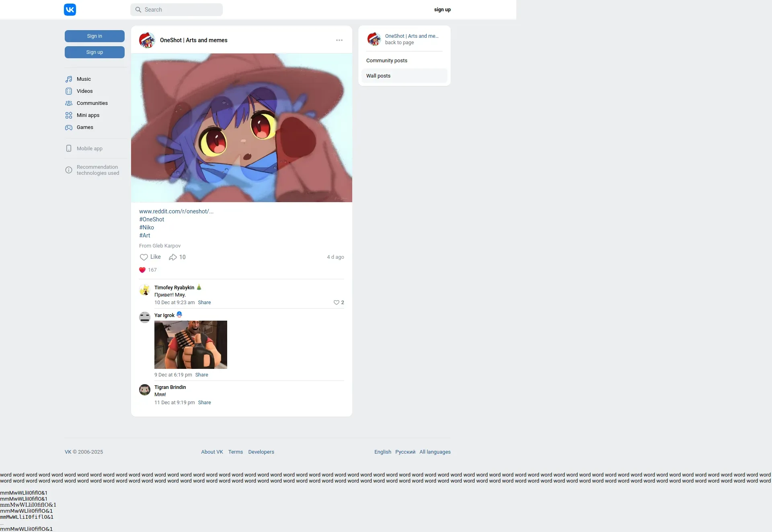Select Wall posts tab
Screen dimensions: 772x532
[378, 76]
